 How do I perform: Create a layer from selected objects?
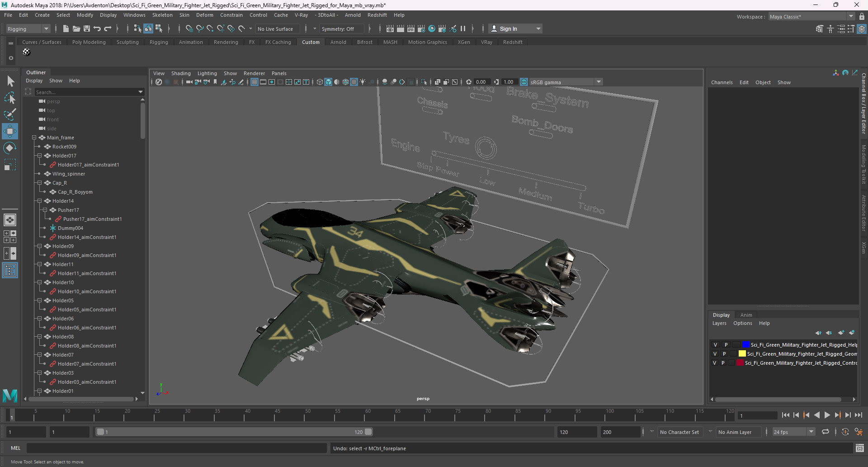[852, 333]
